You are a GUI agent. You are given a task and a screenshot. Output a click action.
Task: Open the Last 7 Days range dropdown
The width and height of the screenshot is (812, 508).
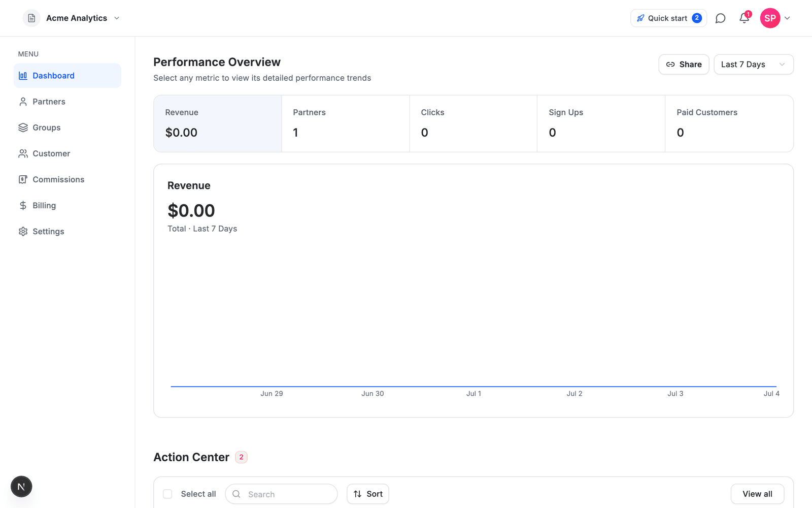(754, 65)
